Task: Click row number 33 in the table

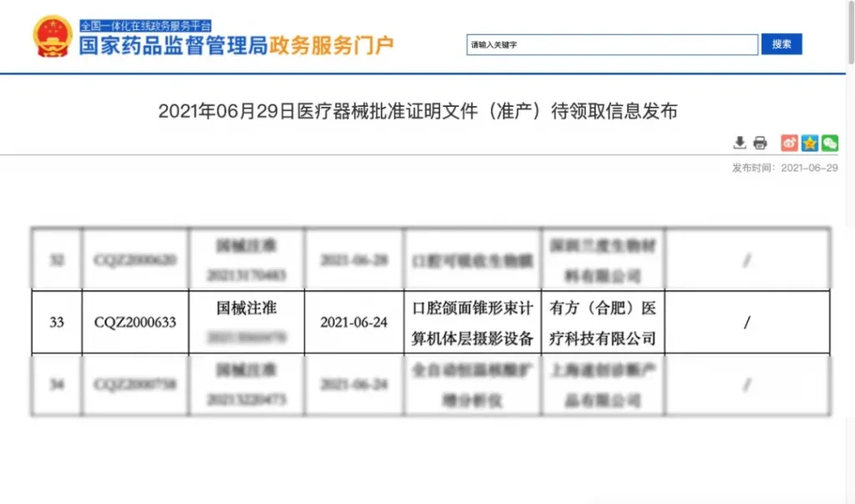Action: coord(57,322)
